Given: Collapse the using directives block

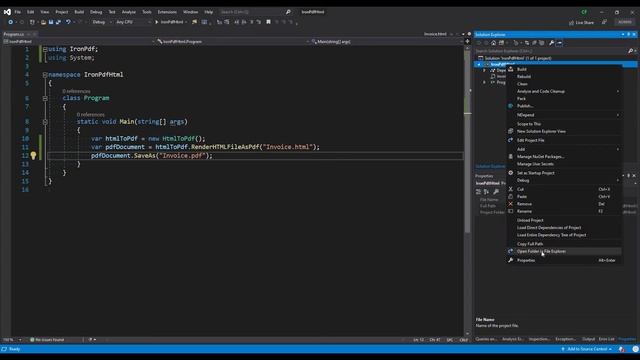Looking at the screenshot, I should click(x=45, y=49).
